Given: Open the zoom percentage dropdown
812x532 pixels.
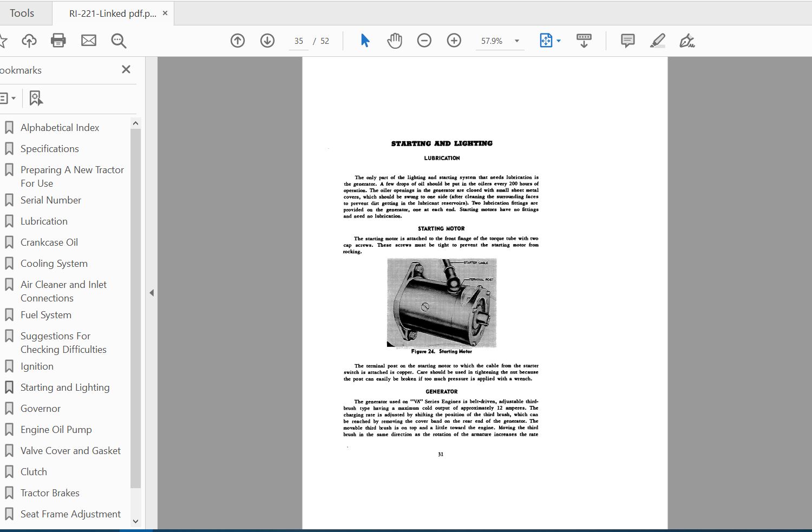Looking at the screenshot, I should 516,41.
